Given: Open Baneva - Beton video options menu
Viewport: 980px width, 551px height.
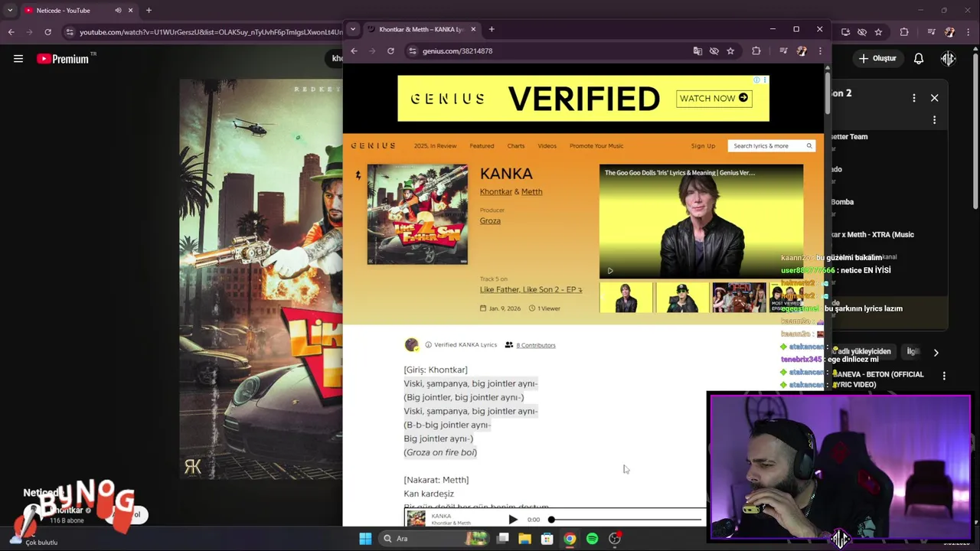Looking at the screenshot, I should click(944, 376).
